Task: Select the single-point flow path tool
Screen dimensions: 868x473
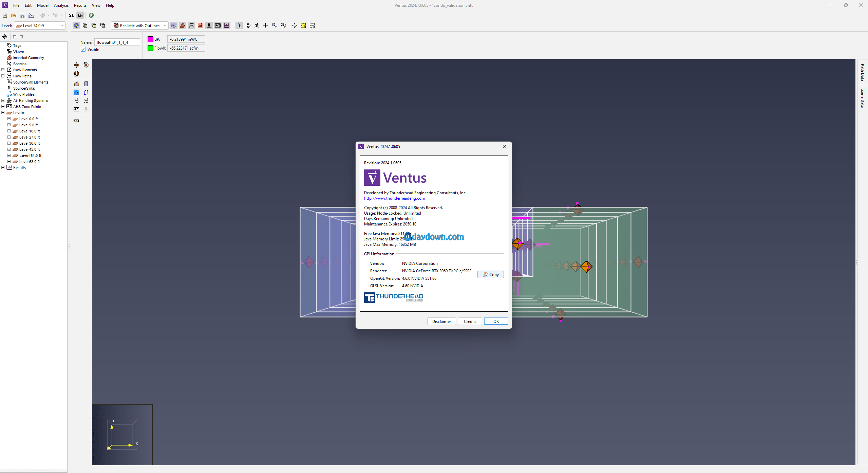Action: (x=76, y=101)
